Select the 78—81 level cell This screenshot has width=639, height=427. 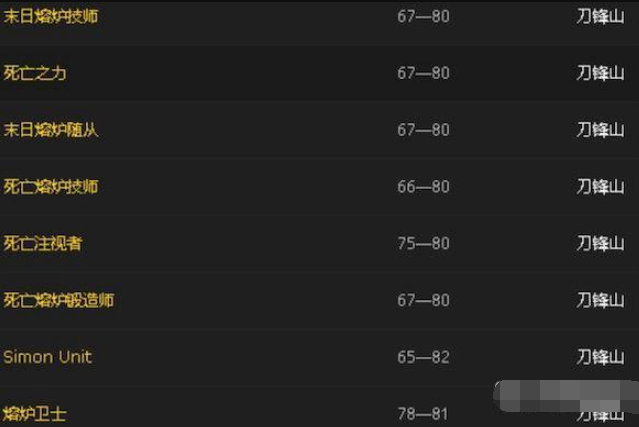(x=423, y=414)
